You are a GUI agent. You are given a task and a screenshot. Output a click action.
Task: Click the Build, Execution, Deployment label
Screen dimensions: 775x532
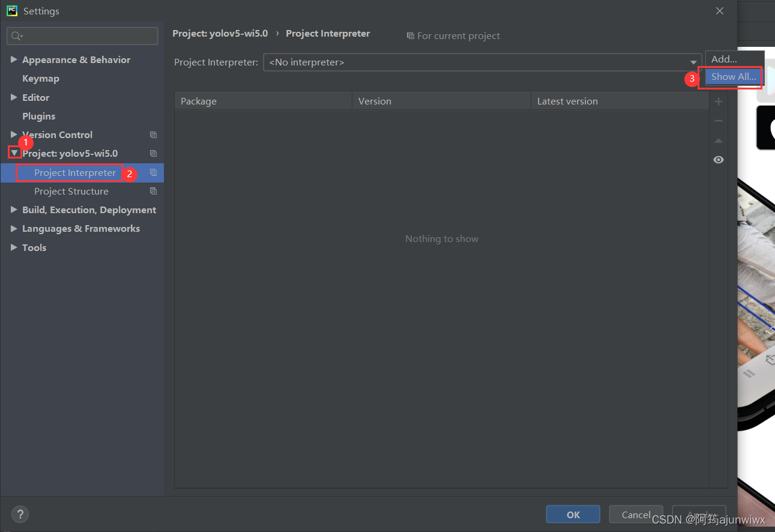click(x=89, y=210)
